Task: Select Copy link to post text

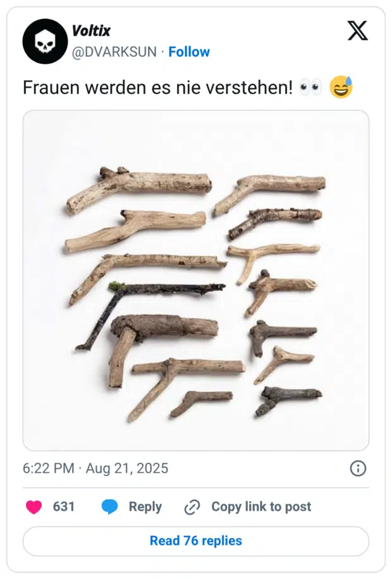Action: 261,506
